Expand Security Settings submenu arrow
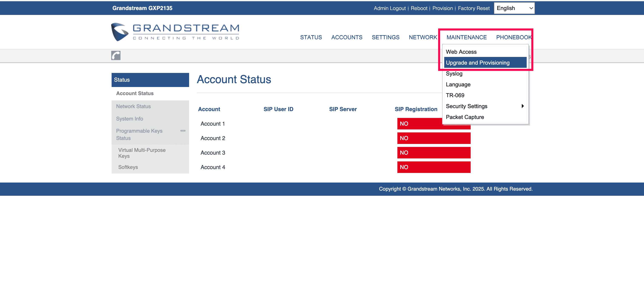644x290 pixels. [x=522, y=106]
